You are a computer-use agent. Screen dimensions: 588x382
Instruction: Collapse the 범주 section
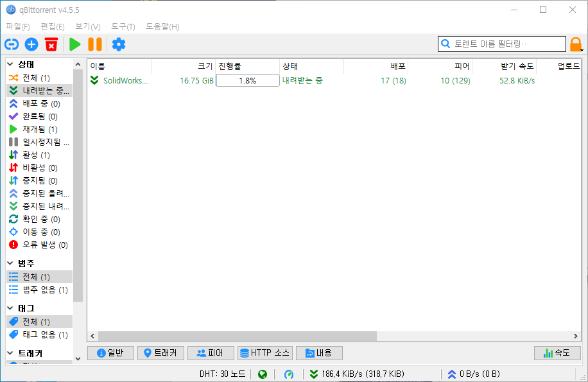(10, 263)
